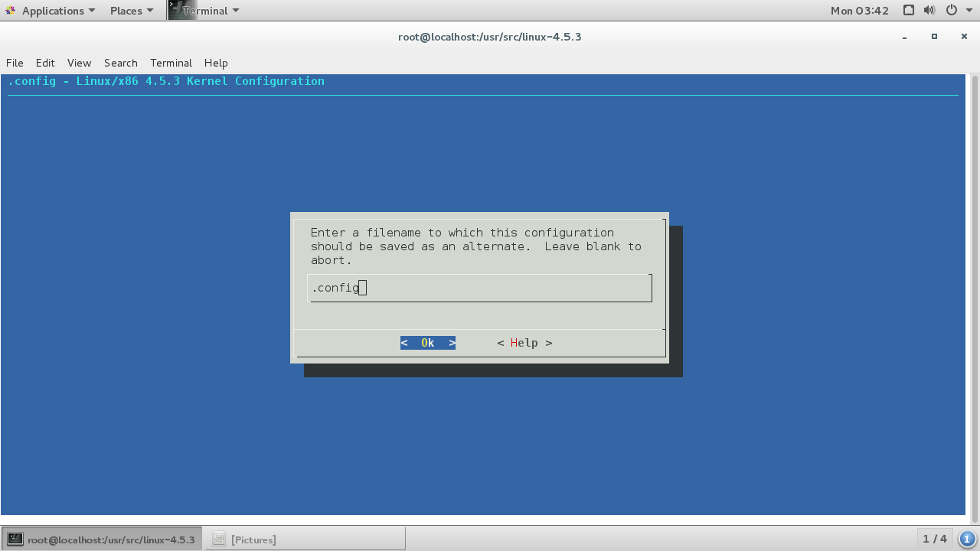Click the notification badge icon showing 1
The image size is (980, 551).
(967, 539)
